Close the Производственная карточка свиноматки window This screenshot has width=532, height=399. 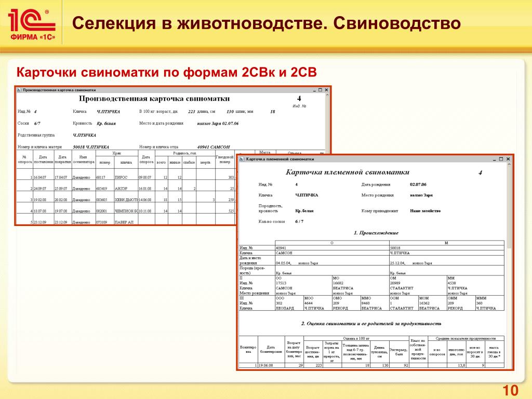tap(326, 90)
